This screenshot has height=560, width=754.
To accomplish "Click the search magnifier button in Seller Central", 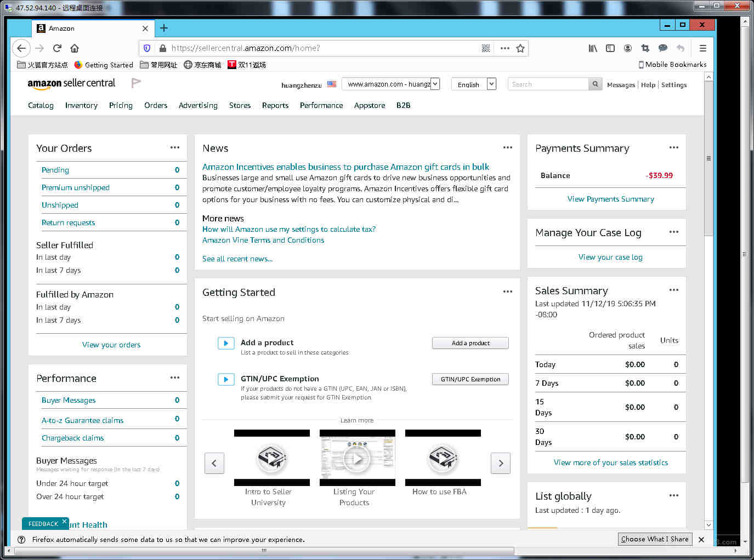I will pos(595,84).
